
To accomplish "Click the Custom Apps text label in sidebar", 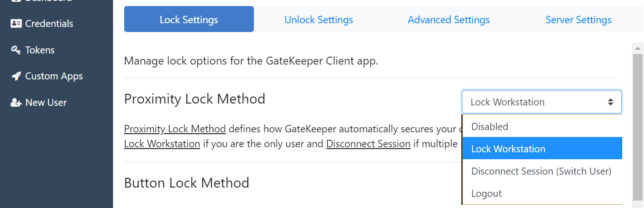I will [x=54, y=76].
